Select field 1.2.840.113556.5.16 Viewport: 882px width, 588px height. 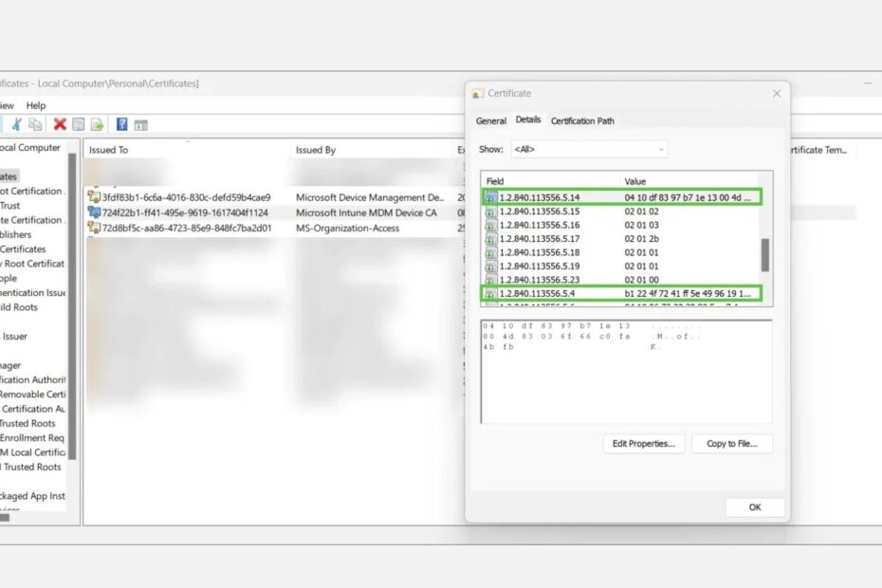tap(621, 225)
